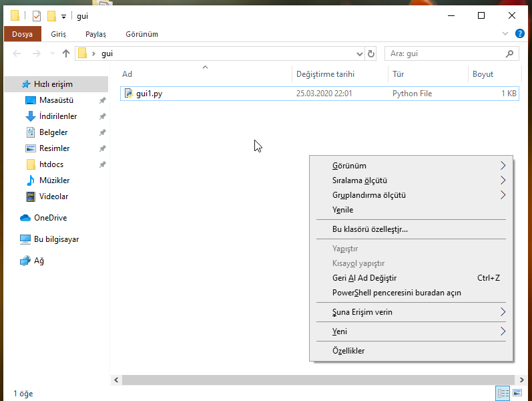
Task: Expand the ribbon with the chevron
Action: [x=505, y=33]
